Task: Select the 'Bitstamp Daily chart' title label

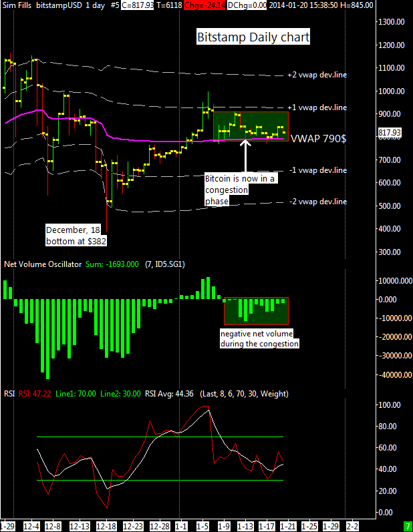Action: click(x=253, y=37)
